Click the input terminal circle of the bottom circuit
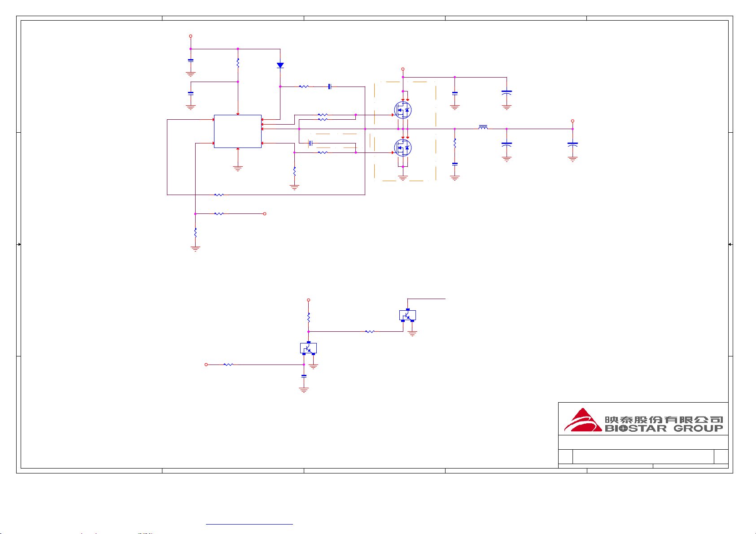 pyautogui.click(x=206, y=365)
